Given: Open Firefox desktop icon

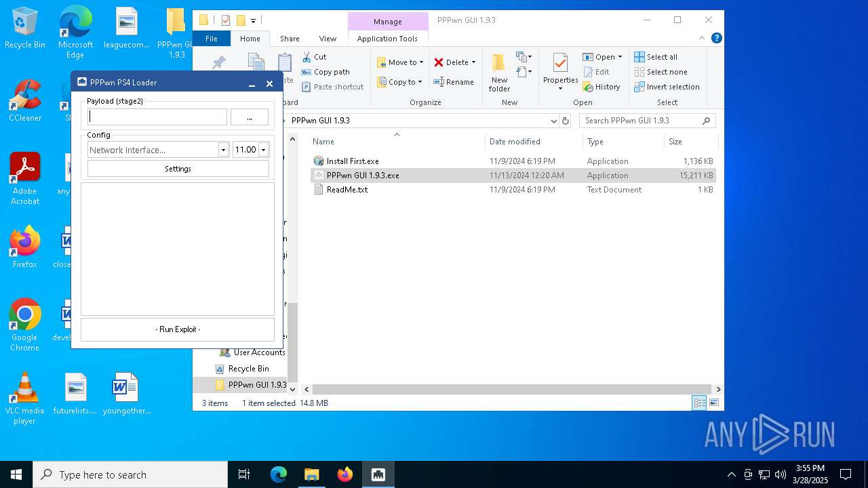Looking at the screenshot, I should point(25,247).
